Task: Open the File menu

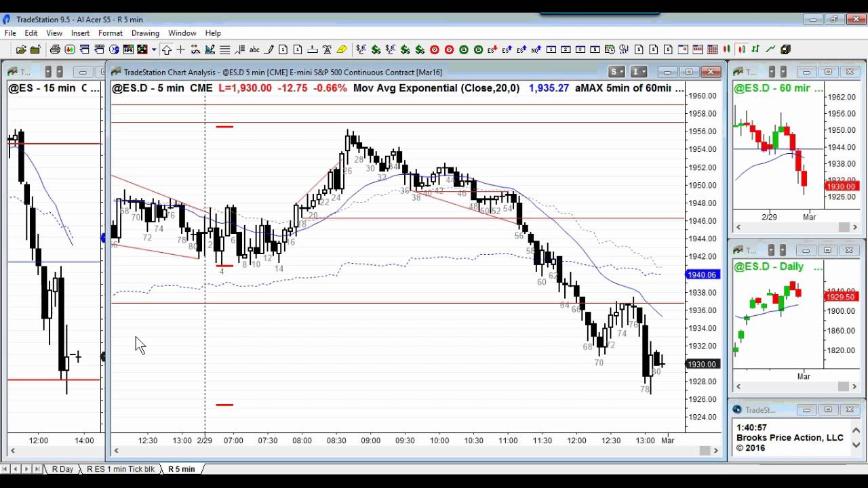Action: click(x=10, y=33)
